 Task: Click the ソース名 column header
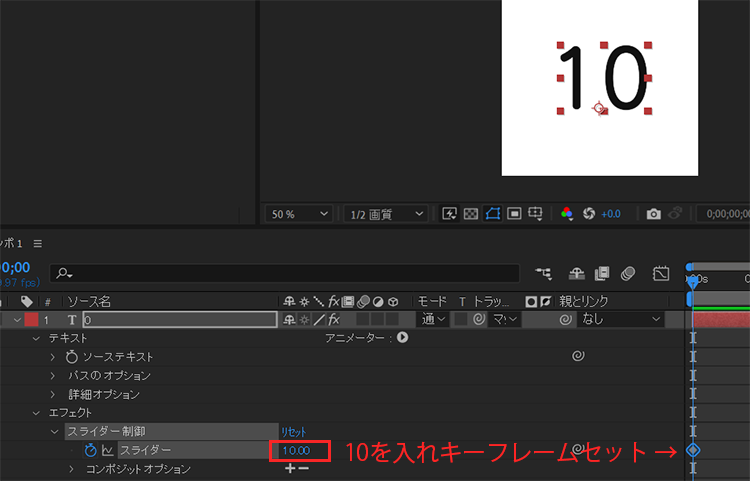[89, 301]
